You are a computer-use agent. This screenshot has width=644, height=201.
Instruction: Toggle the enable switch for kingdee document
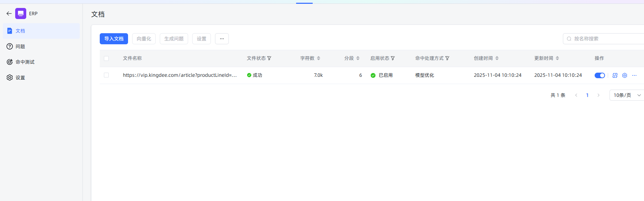(599, 75)
